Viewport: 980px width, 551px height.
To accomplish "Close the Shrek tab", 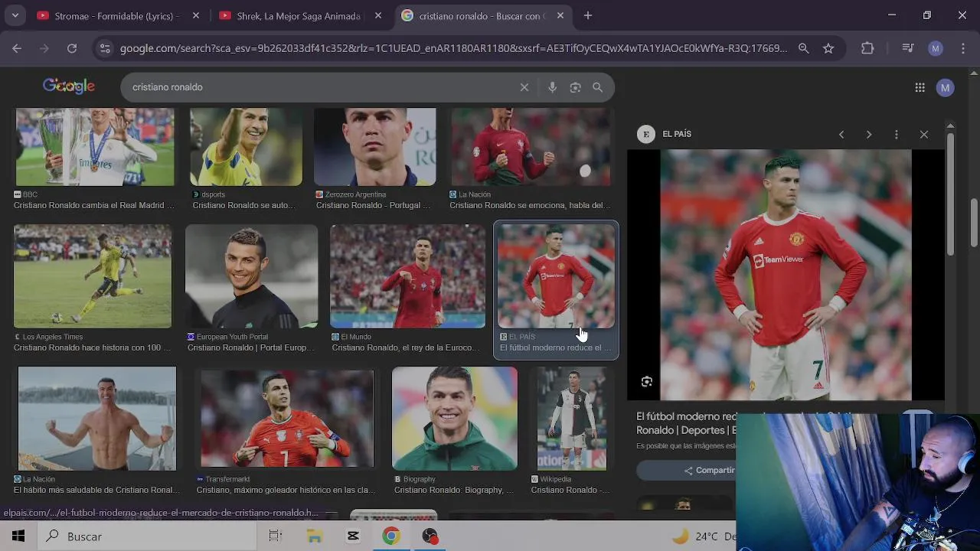I will (x=378, y=15).
